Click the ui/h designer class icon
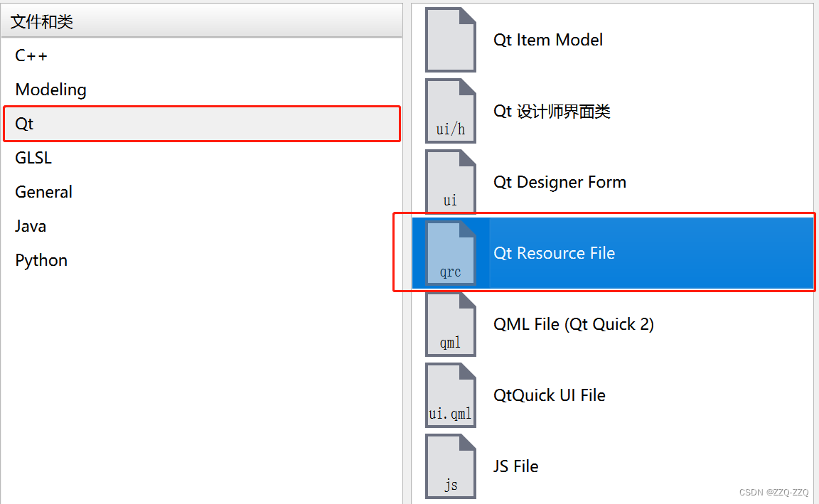Screen dimensions: 819x504 pyautogui.click(x=450, y=111)
